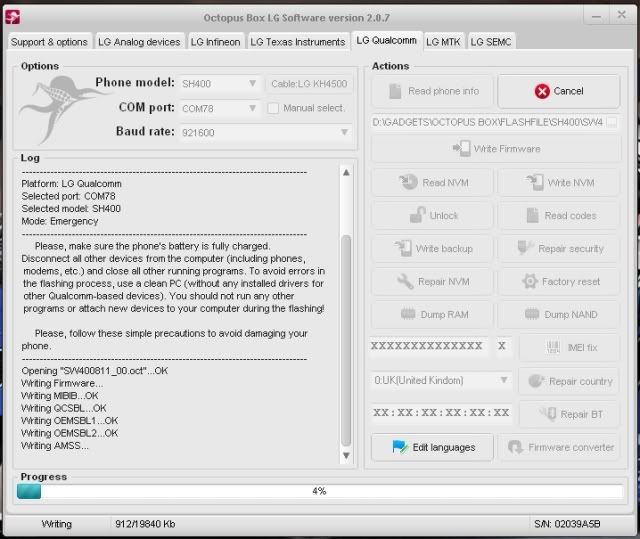
Task: Click the "Writing MIBIB...OK" log line
Action: click(60, 395)
